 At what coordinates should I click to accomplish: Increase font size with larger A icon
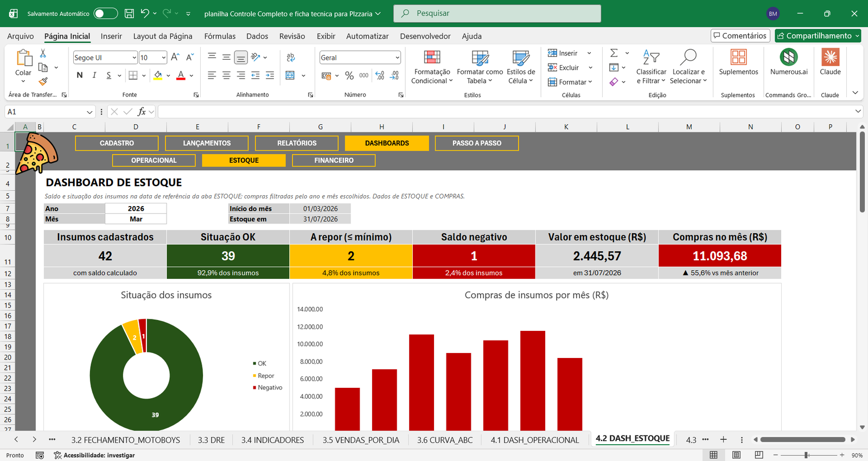[x=175, y=57]
